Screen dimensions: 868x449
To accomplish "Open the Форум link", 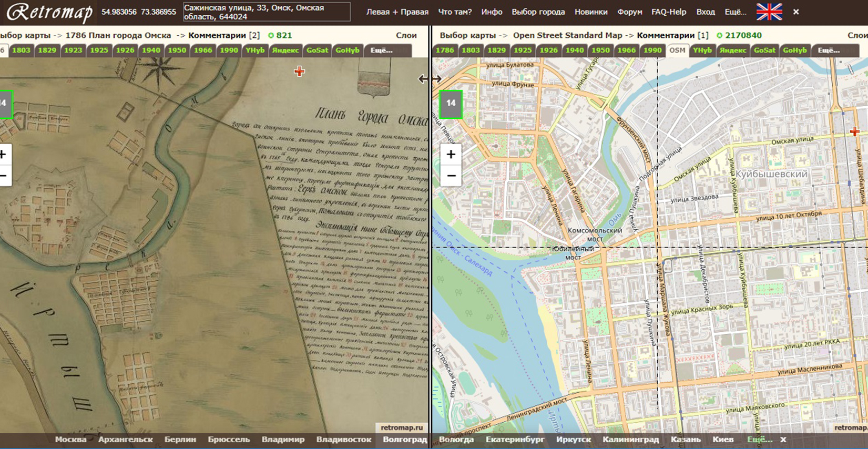I will point(630,12).
